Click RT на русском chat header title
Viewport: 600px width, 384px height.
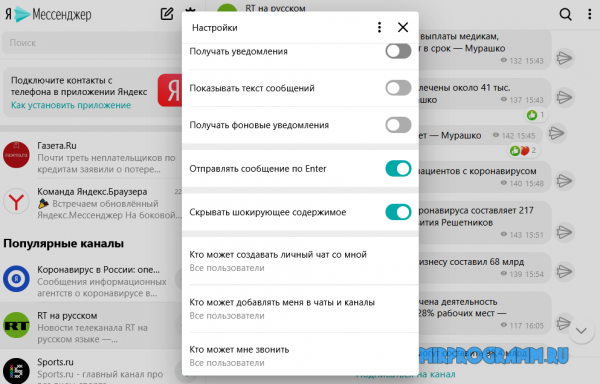coord(276,8)
